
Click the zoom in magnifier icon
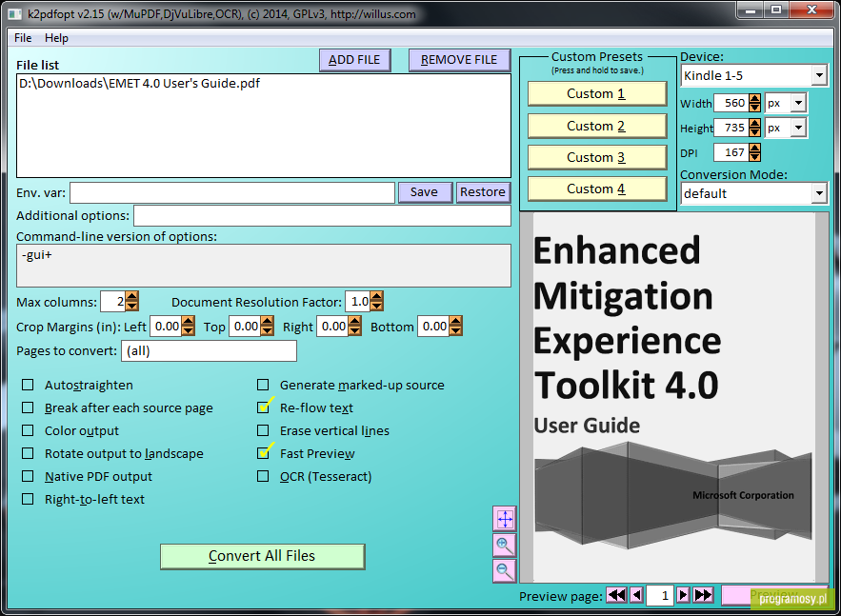[505, 546]
